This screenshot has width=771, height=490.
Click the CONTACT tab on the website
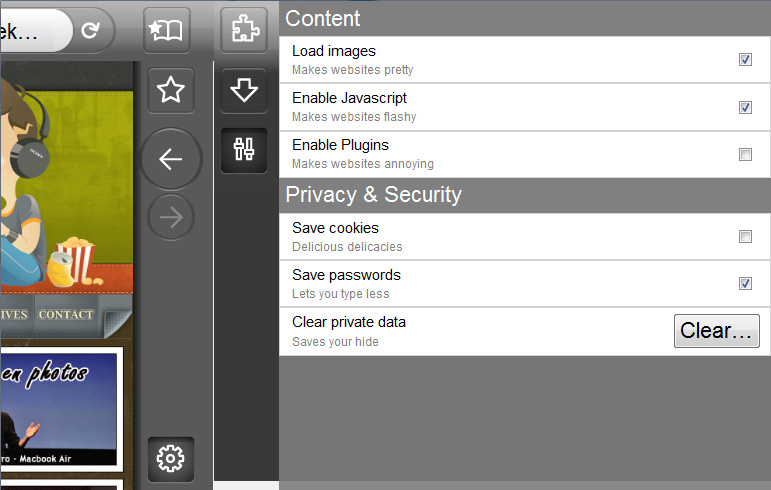point(66,315)
